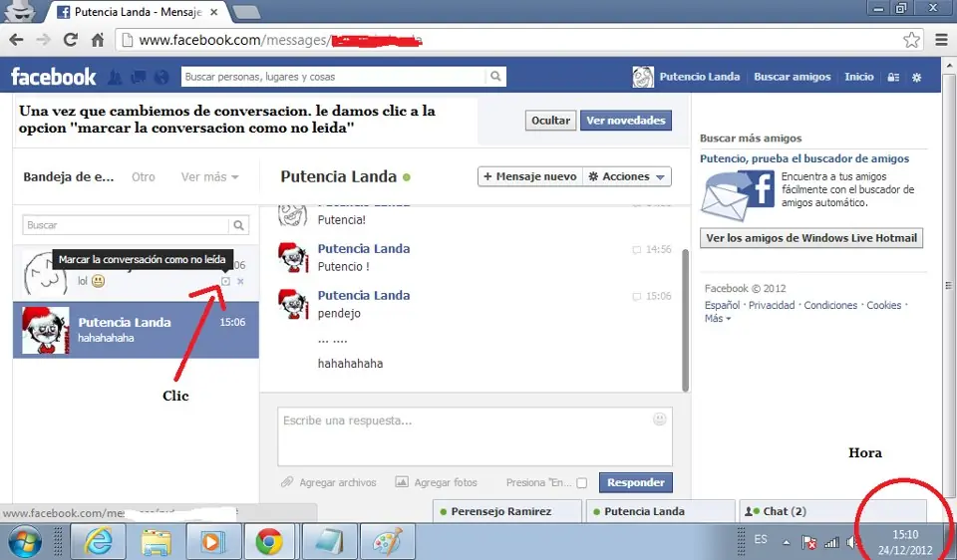The width and height of the screenshot is (957, 560).
Task: Open Paint from the taskbar
Action: click(388, 542)
